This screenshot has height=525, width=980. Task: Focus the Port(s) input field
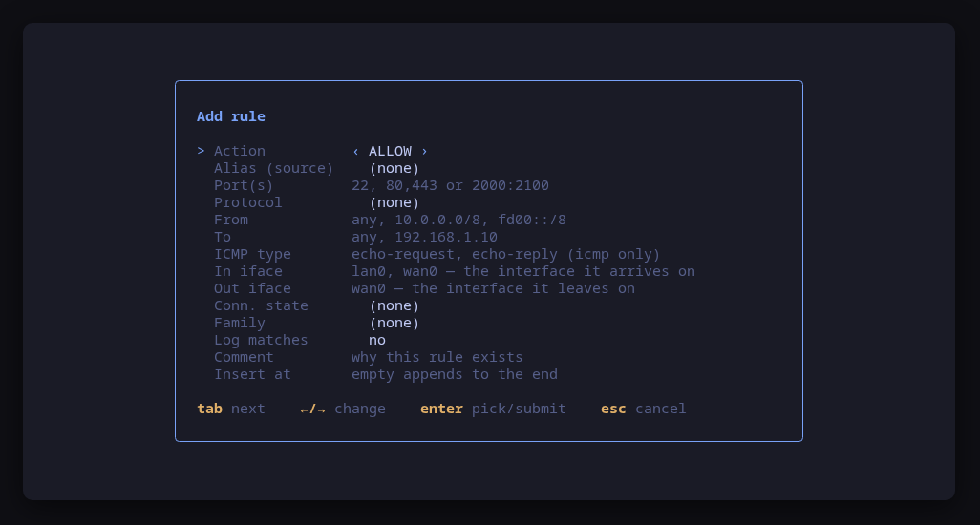point(450,185)
